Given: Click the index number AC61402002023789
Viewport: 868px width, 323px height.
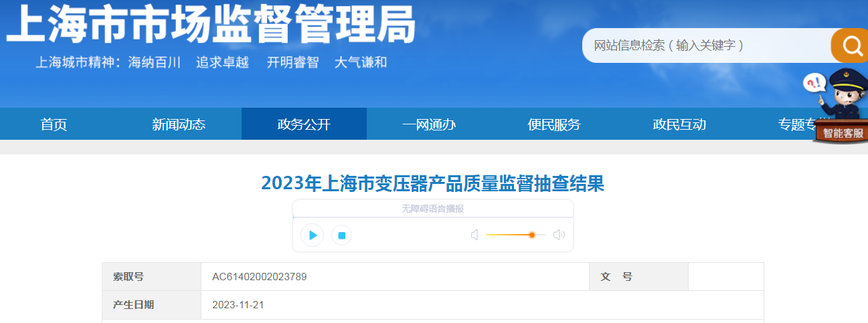Looking at the screenshot, I should pos(260,277).
